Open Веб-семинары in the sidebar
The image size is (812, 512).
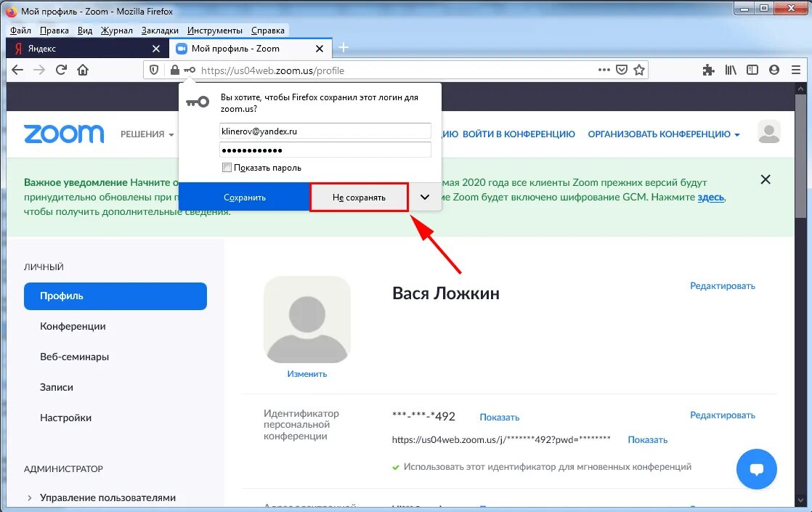tap(74, 357)
